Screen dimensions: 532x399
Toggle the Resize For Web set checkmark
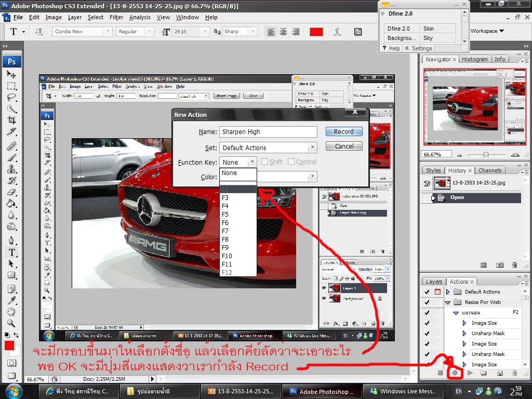point(427,302)
